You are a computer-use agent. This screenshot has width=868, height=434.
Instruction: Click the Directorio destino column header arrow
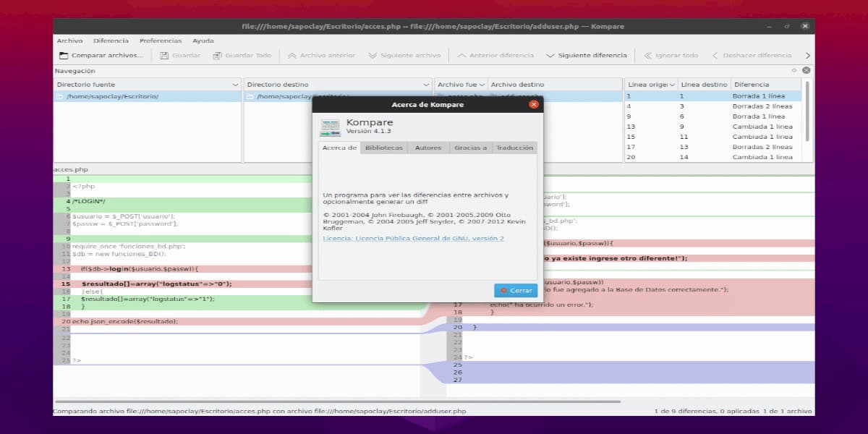tap(426, 85)
